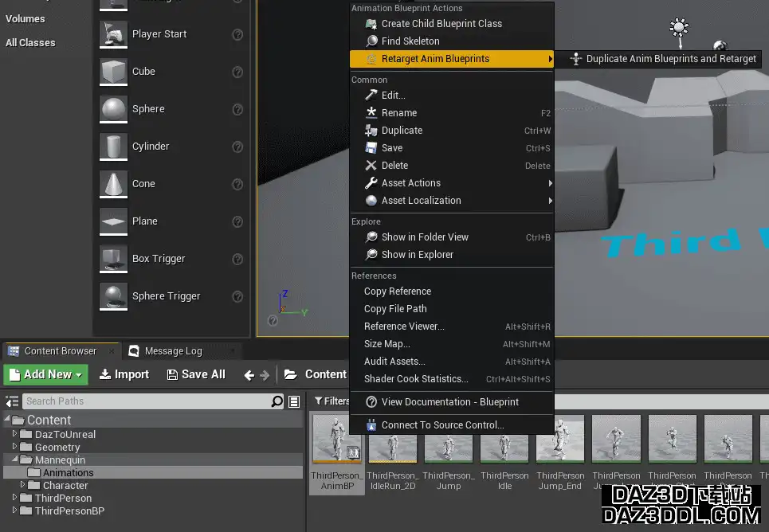Click the Content breadcrumb path button
The width and height of the screenshot is (769, 532).
tap(326, 374)
